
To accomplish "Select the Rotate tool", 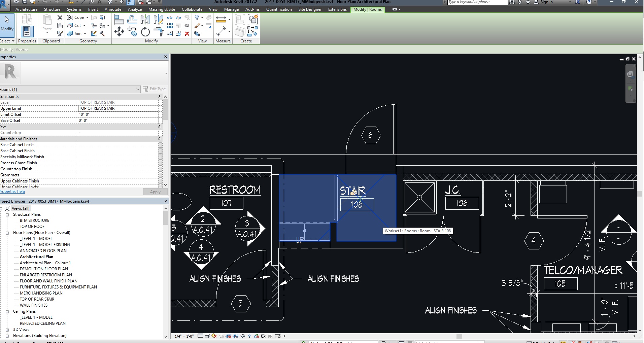I will click(145, 32).
